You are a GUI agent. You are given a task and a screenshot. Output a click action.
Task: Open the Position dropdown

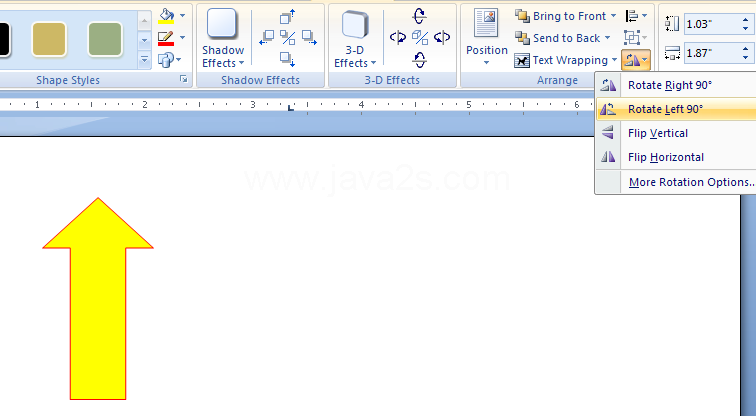(x=486, y=38)
